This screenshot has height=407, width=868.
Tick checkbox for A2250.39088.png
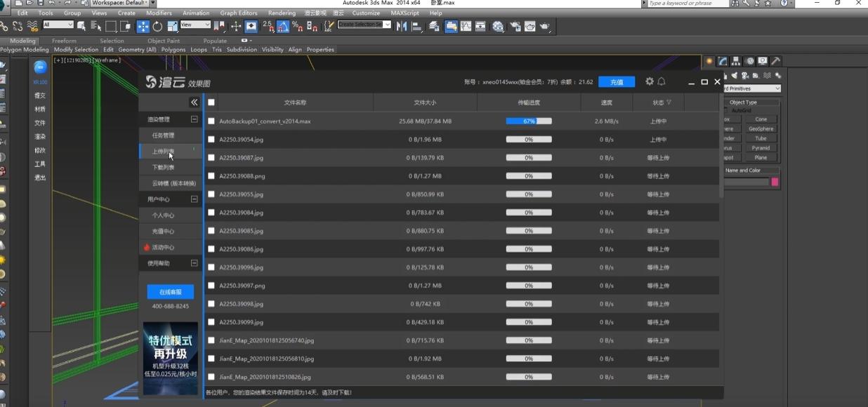tap(211, 176)
